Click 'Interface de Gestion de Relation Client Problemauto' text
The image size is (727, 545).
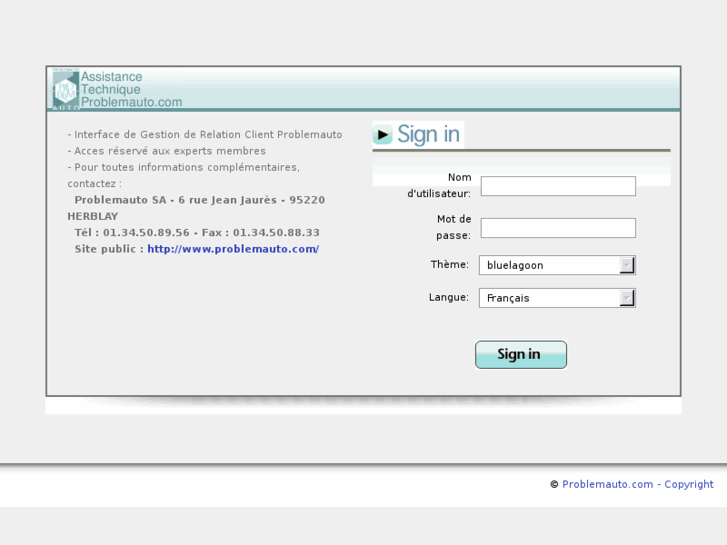[205, 135]
